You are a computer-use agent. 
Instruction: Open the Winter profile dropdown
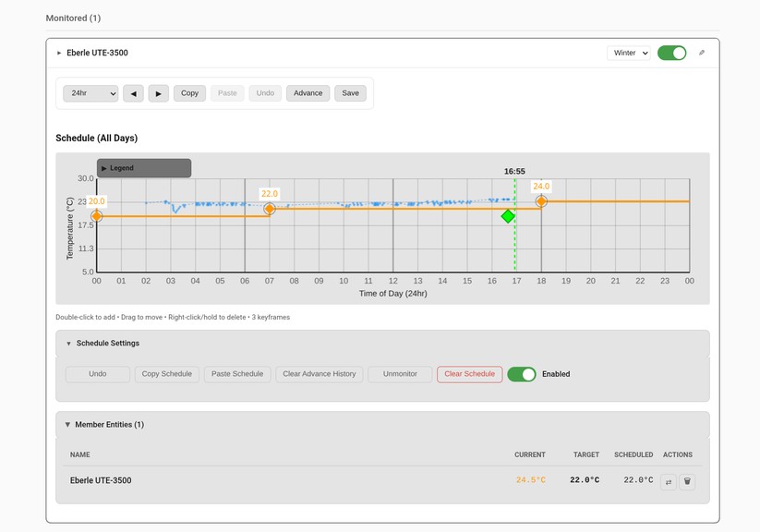pos(629,53)
